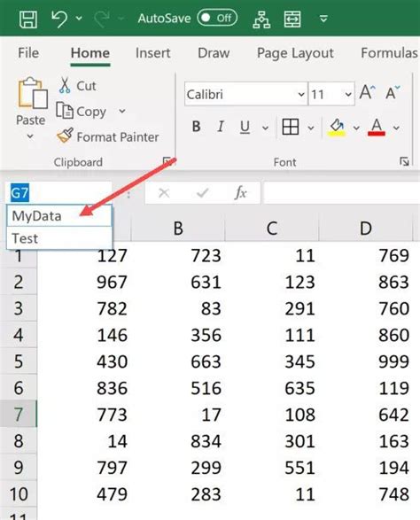Image resolution: width=420 pixels, height=520 pixels.
Task: Select row 7 header
Action: [x=19, y=415]
